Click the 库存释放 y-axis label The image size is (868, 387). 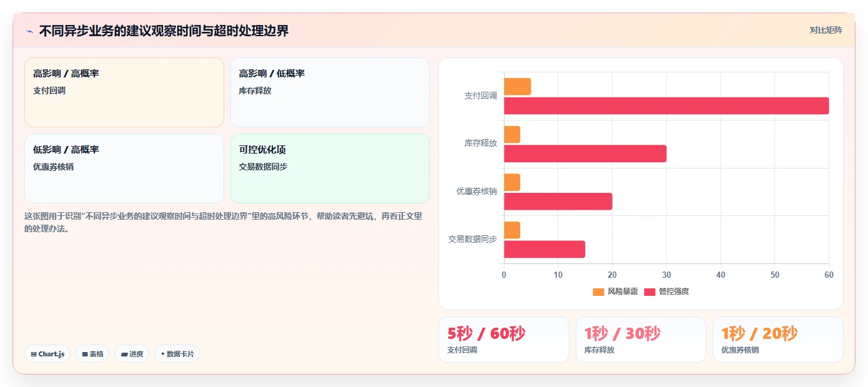click(x=480, y=143)
